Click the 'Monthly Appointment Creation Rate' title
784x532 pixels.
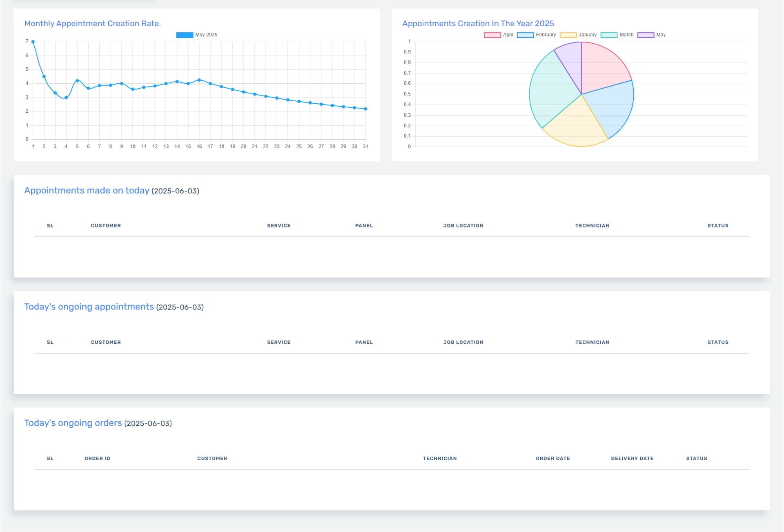coord(92,24)
